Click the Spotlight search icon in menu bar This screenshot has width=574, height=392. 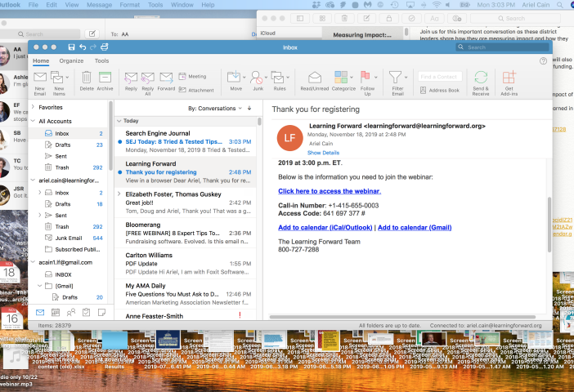point(560,5)
